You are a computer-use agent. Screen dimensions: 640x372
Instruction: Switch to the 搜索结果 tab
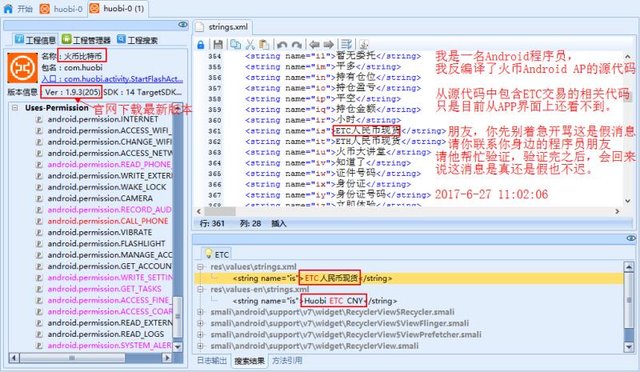(x=249, y=361)
